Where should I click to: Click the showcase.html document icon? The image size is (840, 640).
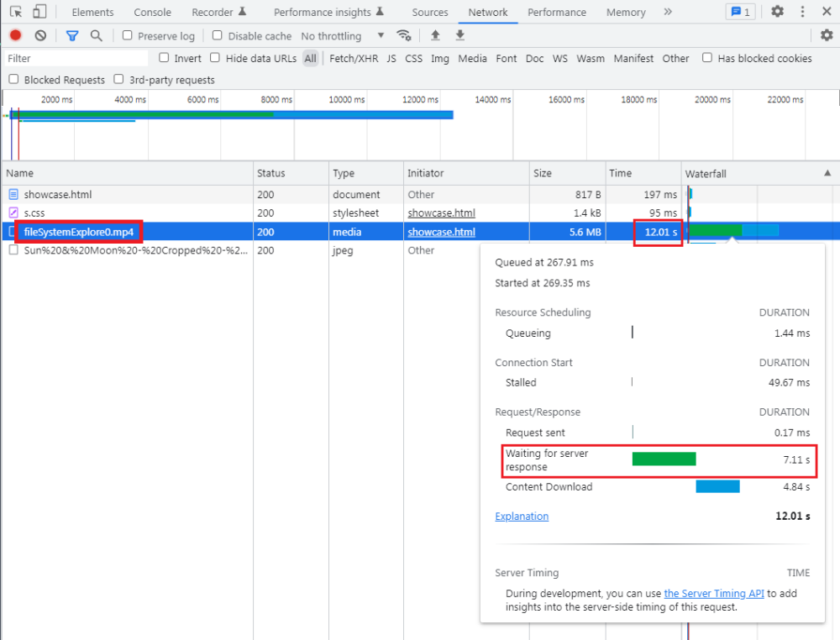[13, 194]
